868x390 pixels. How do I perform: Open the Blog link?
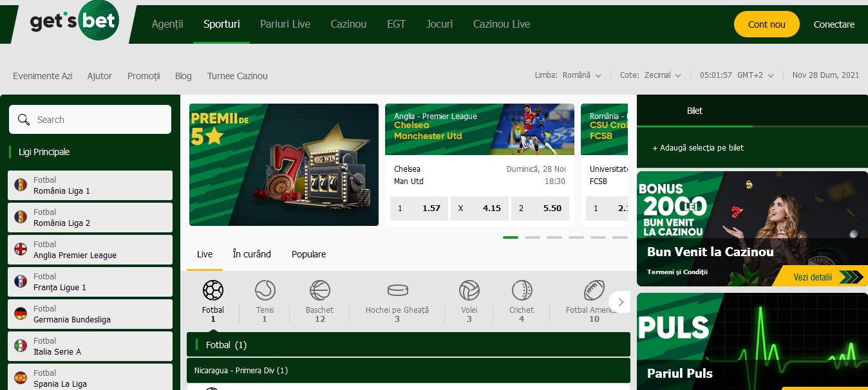point(184,76)
